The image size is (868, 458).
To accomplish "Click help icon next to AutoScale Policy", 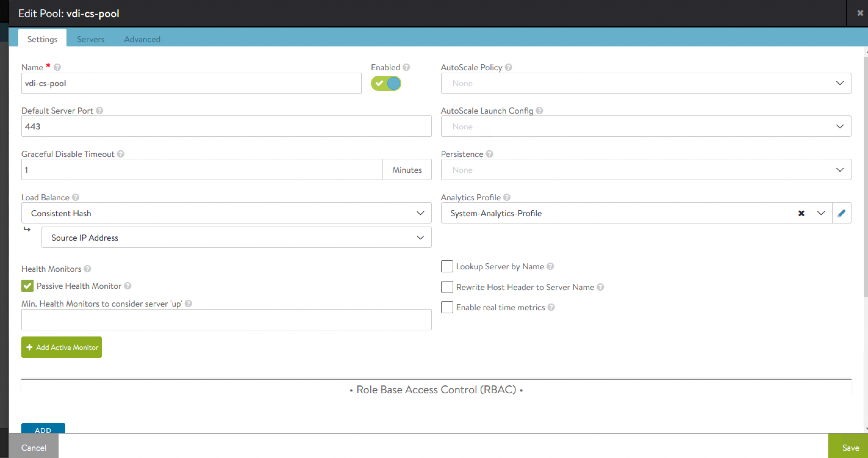I will click(508, 67).
